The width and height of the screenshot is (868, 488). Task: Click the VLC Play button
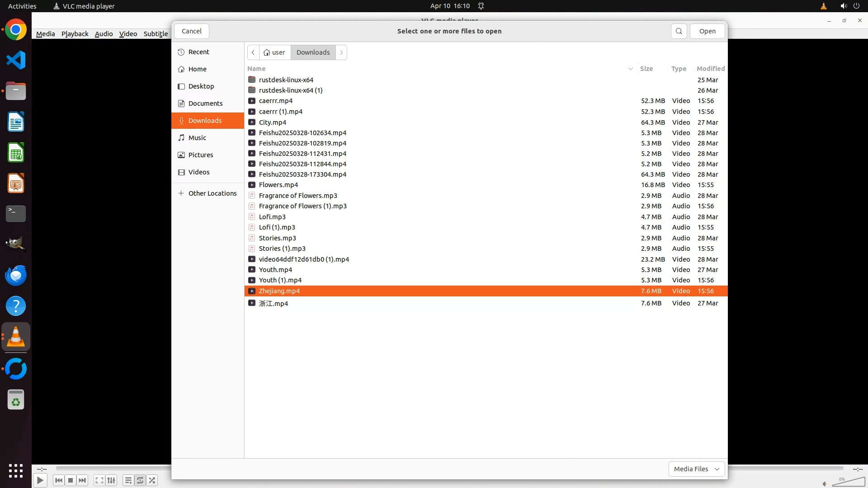(40, 480)
